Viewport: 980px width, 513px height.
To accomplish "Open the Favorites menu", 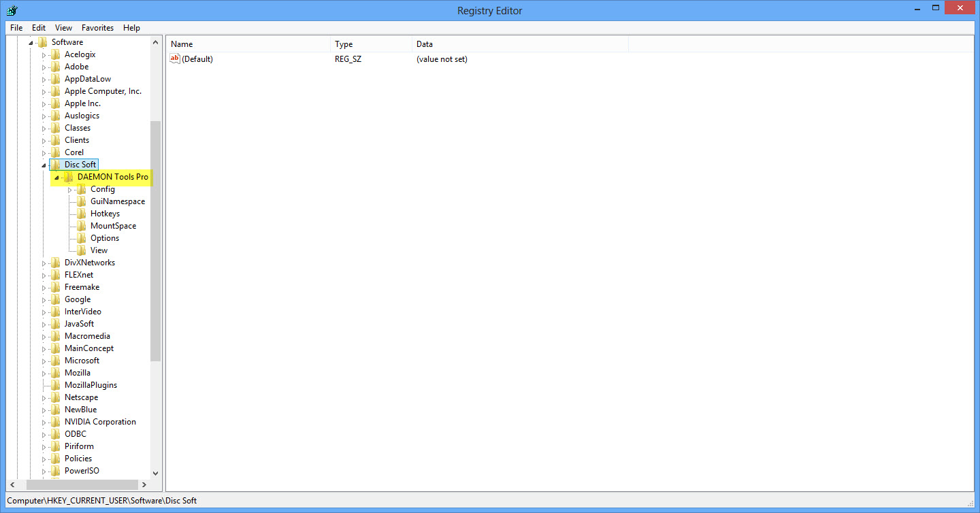I will coord(97,28).
